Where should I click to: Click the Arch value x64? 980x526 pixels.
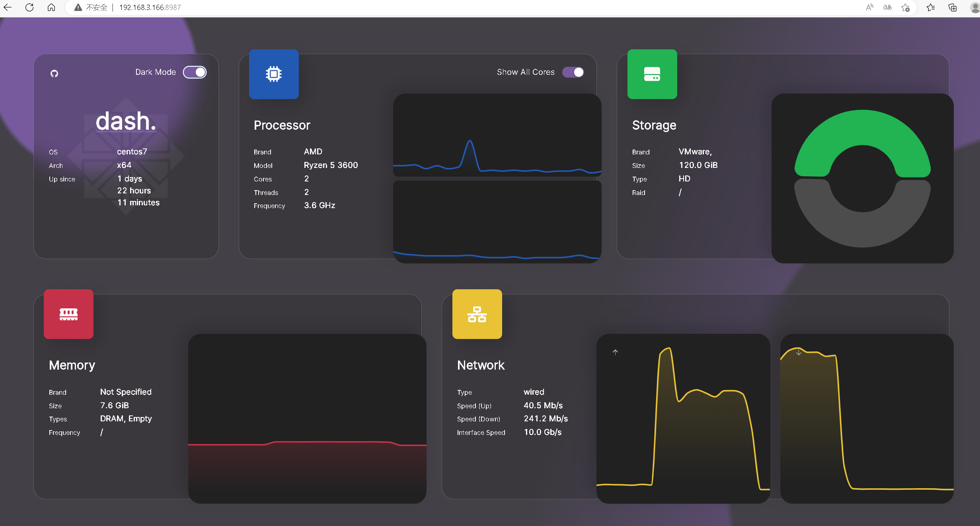point(124,165)
